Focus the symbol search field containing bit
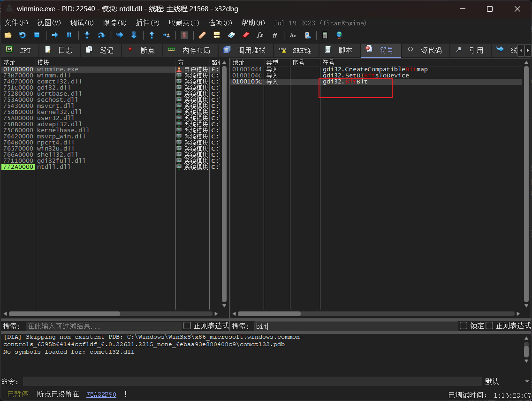 [356, 326]
